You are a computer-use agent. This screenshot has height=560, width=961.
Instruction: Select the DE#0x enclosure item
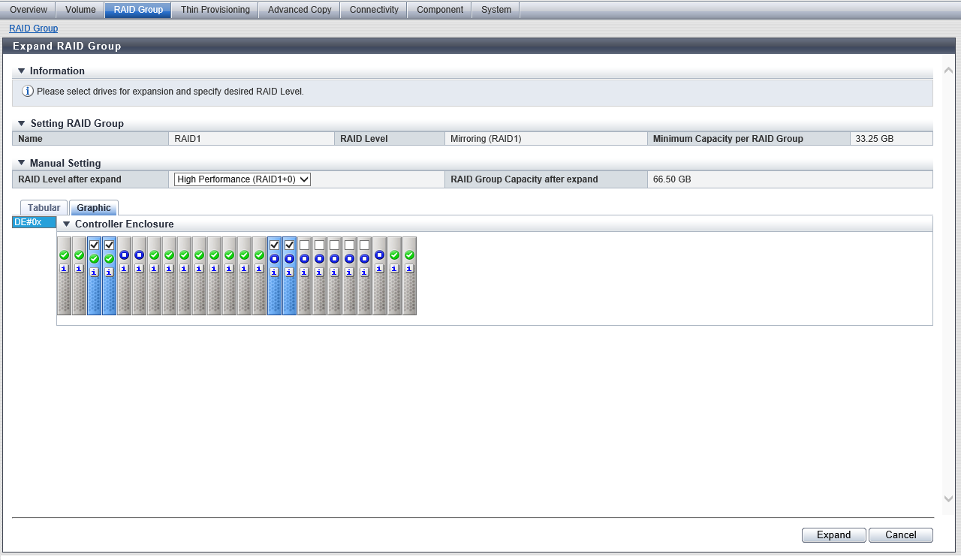tap(34, 222)
